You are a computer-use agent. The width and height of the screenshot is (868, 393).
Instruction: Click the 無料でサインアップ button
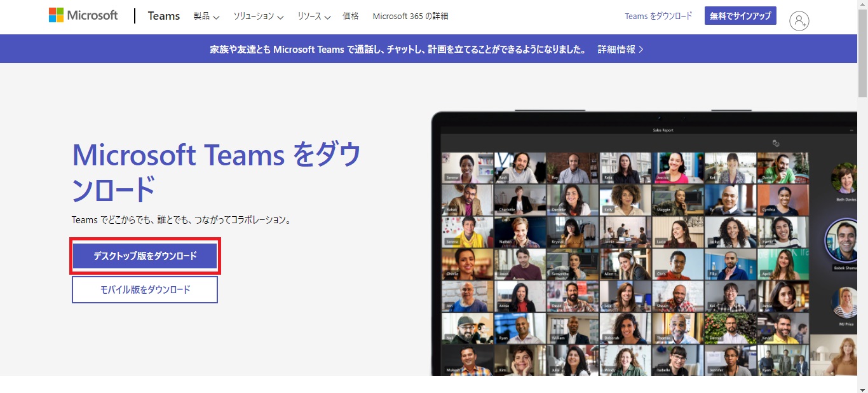pos(740,16)
